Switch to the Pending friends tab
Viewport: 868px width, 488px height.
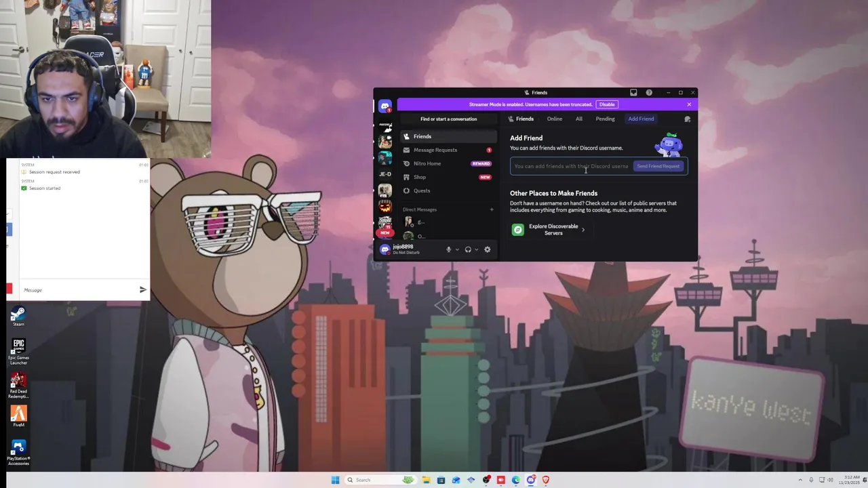point(605,119)
